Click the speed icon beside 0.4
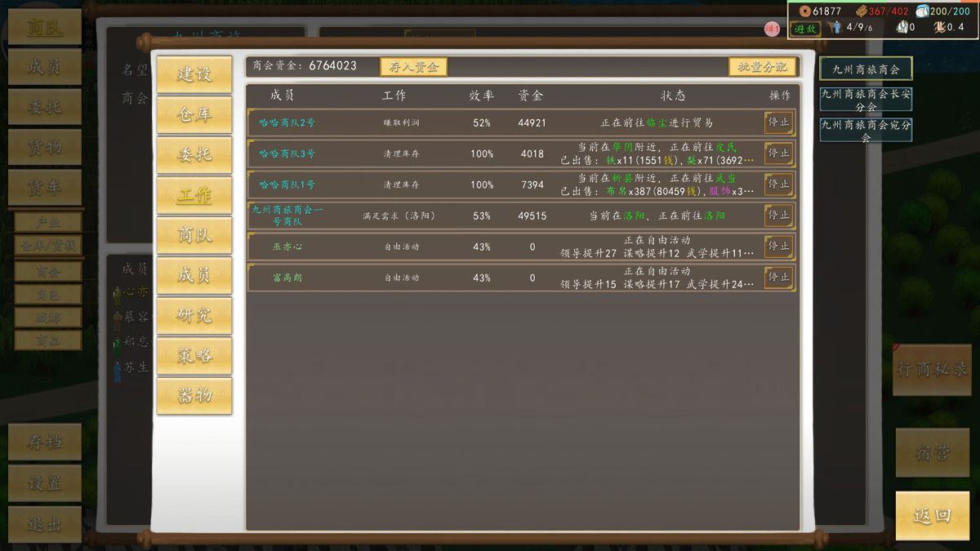Viewport: 980px width, 551px height. pyautogui.click(x=939, y=27)
